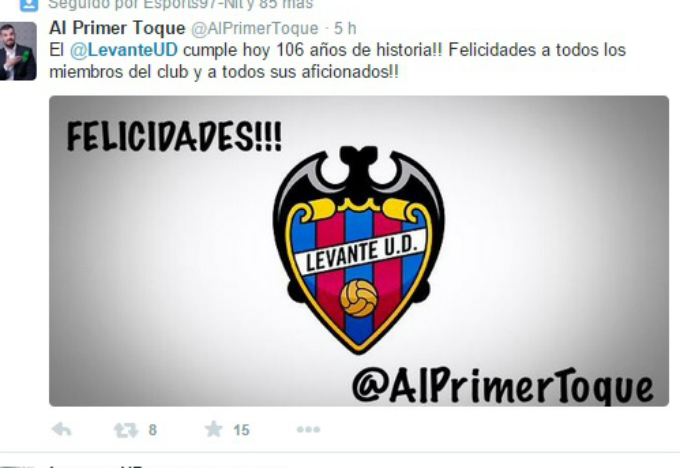Visit the @LevanteUD mention link
The image size is (680, 468).
pos(124,50)
